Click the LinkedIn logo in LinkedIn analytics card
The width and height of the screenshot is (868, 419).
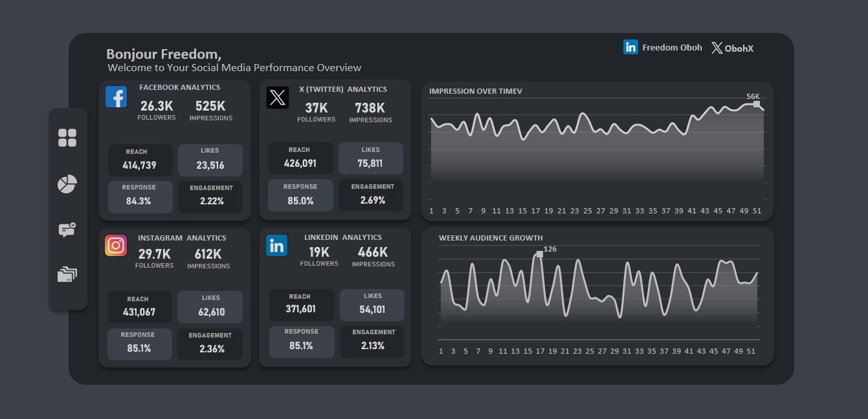(x=276, y=245)
